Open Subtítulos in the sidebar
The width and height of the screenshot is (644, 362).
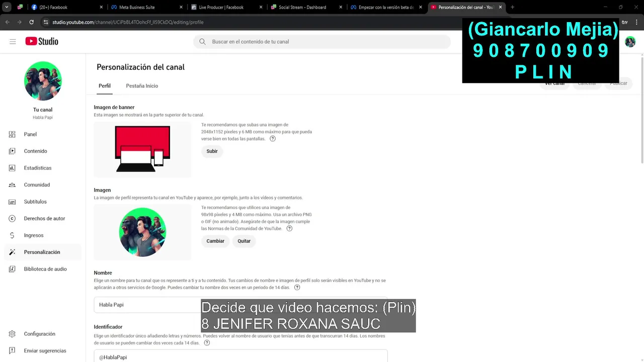pos(43,202)
